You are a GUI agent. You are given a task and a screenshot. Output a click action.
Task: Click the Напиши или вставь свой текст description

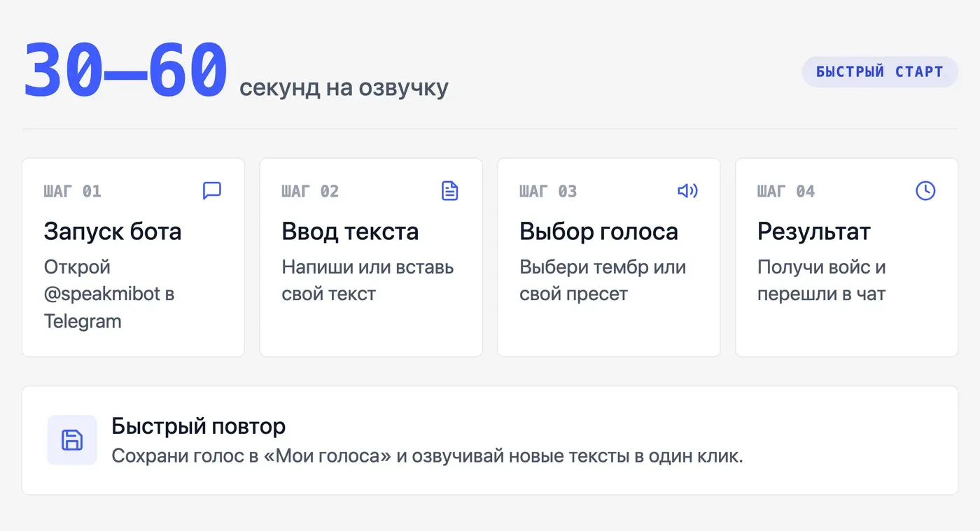coord(367,281)
